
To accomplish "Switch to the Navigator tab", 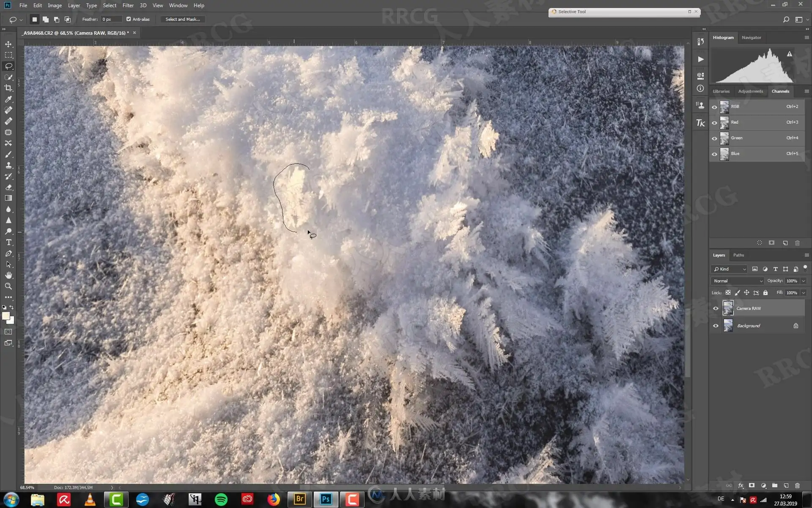I will (751, 38).
